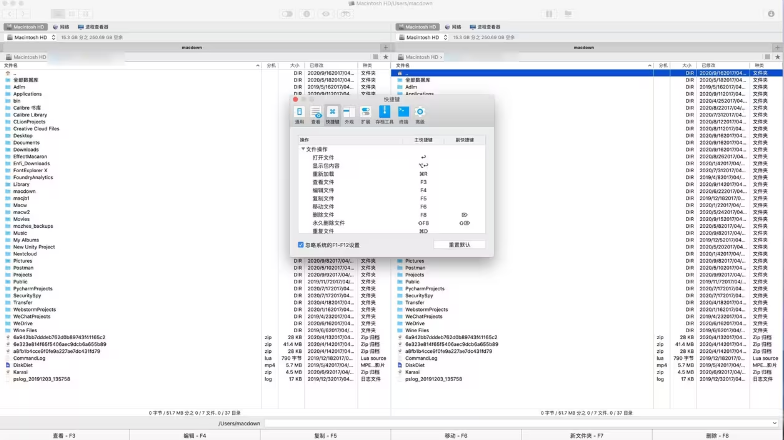Select Creative Cloud Files in left pane

click(x=36, y=128)
